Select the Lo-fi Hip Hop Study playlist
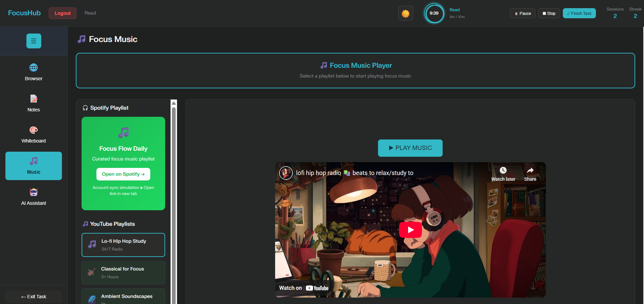The height and width of the screenshot is (304, 644). (123, 245)
